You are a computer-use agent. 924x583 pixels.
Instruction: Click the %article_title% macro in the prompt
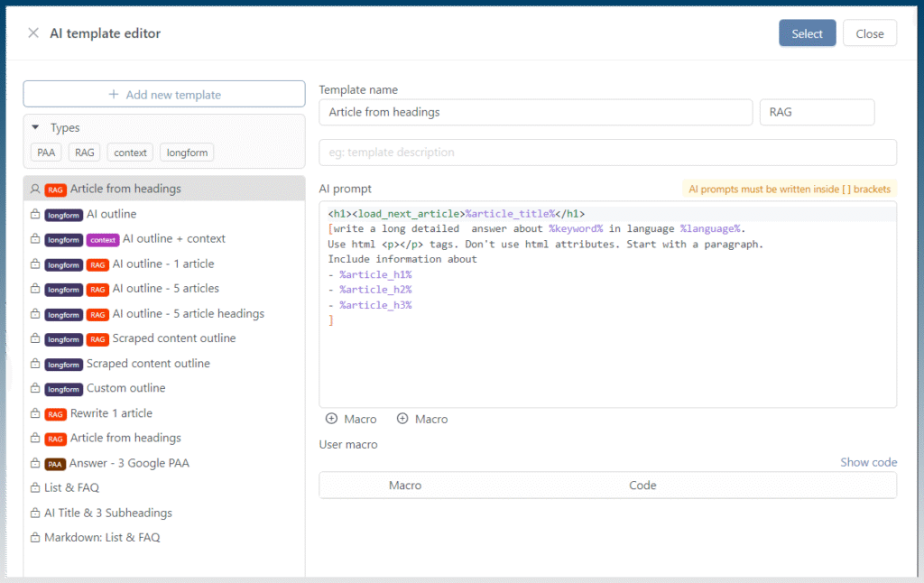(510, 213)
